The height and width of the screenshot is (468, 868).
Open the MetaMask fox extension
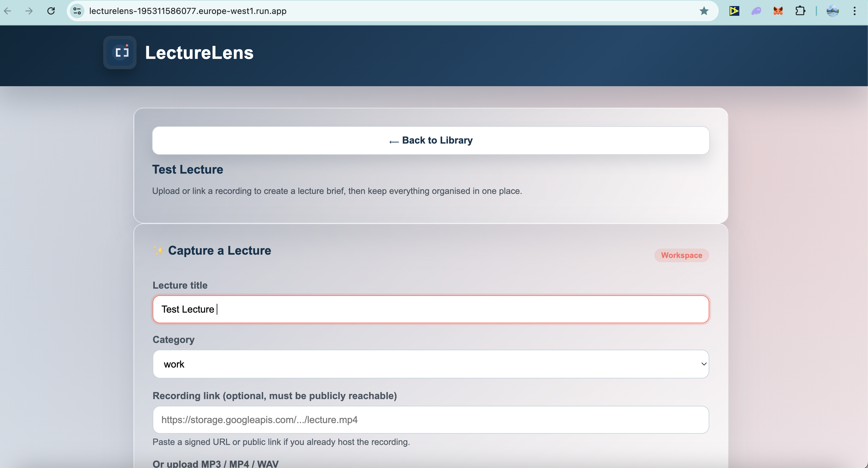click(778, 11)
